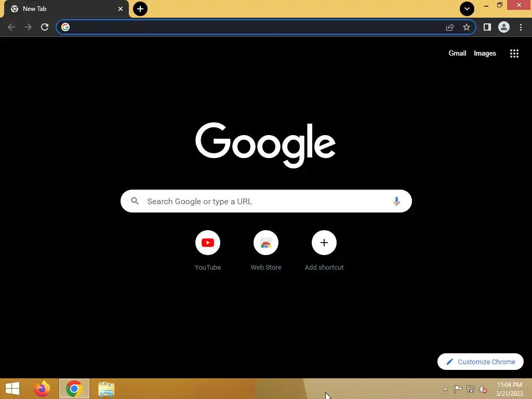Open the Gmail link
The height and width of the screenshot is (399, 532).
pyautogui.click(x=457, y=54)
